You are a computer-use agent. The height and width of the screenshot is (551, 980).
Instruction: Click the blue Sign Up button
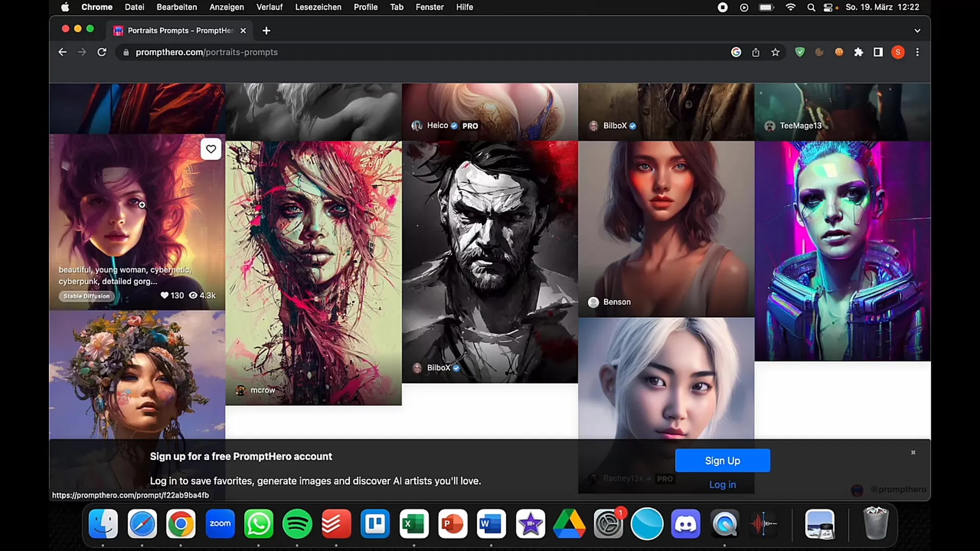(x=722, y=461)
